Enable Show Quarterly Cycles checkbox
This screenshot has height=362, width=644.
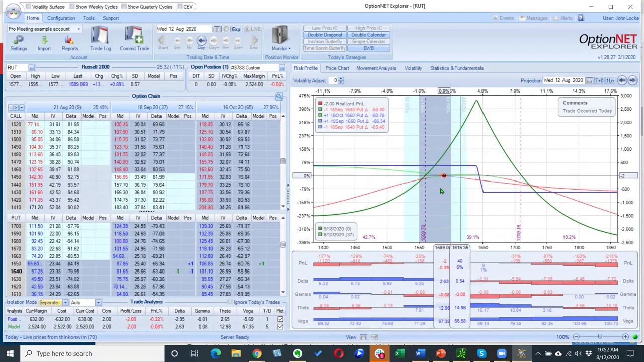pos(123,7)
